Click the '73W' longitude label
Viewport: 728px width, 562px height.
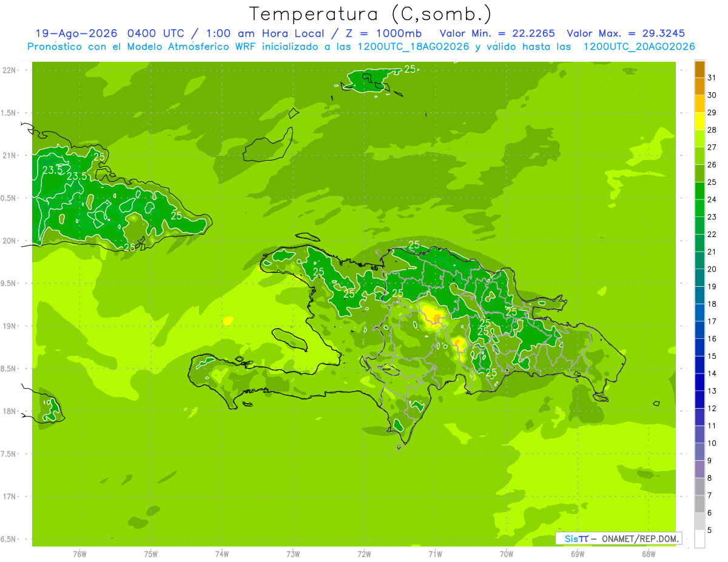pos(293,554)
